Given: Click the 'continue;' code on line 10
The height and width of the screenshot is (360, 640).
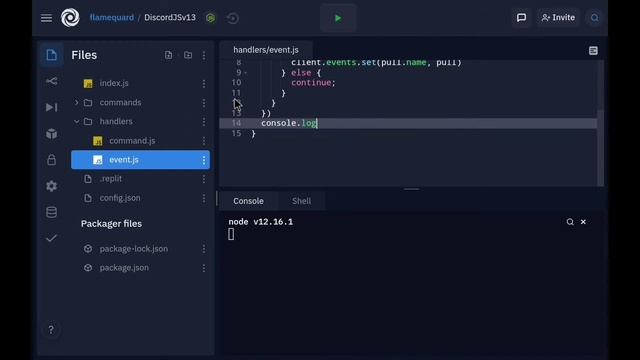Looking at the screenshot, I should click(x=313, y=82).
